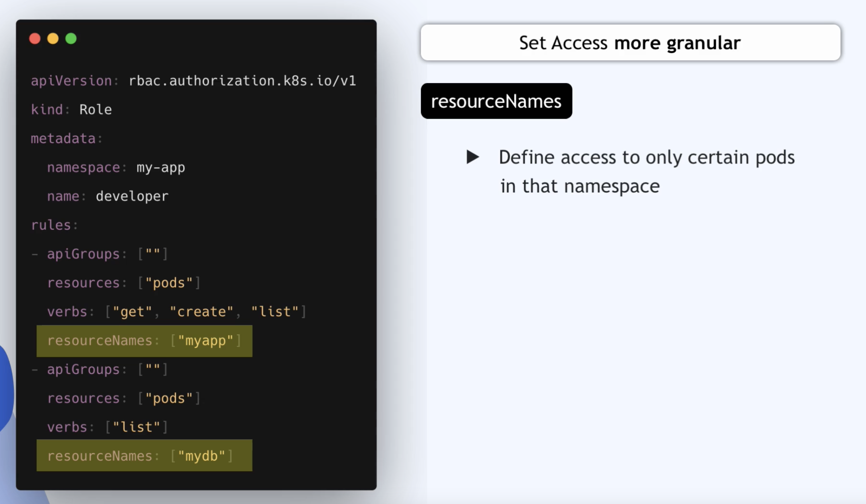Click the yellow minimize dot
Image resolution: width=866 pixels, height=504 pixels.
pos(53,38)
